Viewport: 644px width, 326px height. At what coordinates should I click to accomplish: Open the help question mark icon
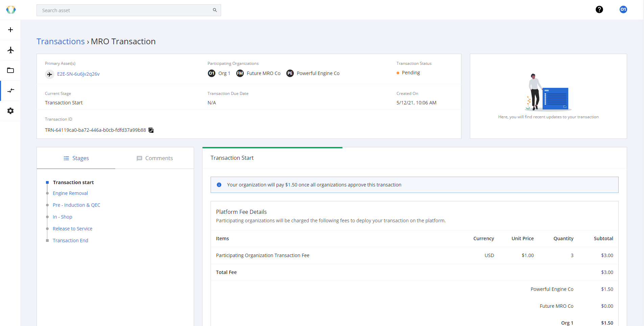tap(599, 9)
